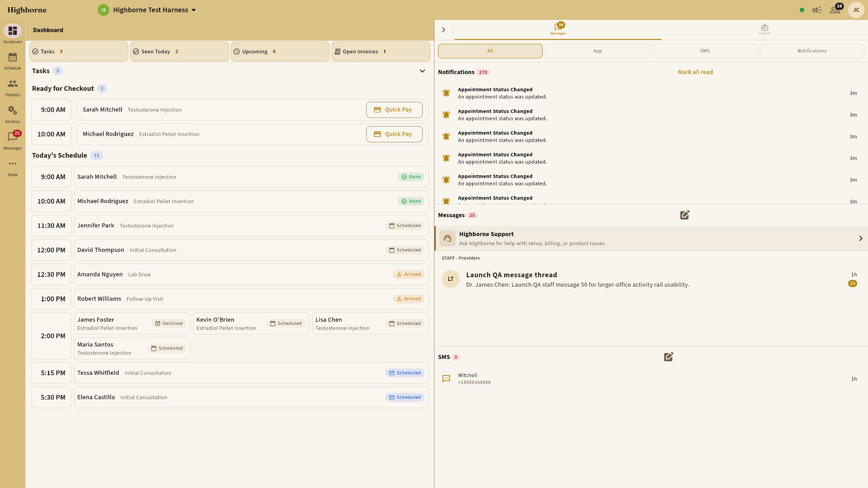Click the Launch QA thread unread badge 25
This screenshot has width=868, height=488.
[x=852, y=284]
